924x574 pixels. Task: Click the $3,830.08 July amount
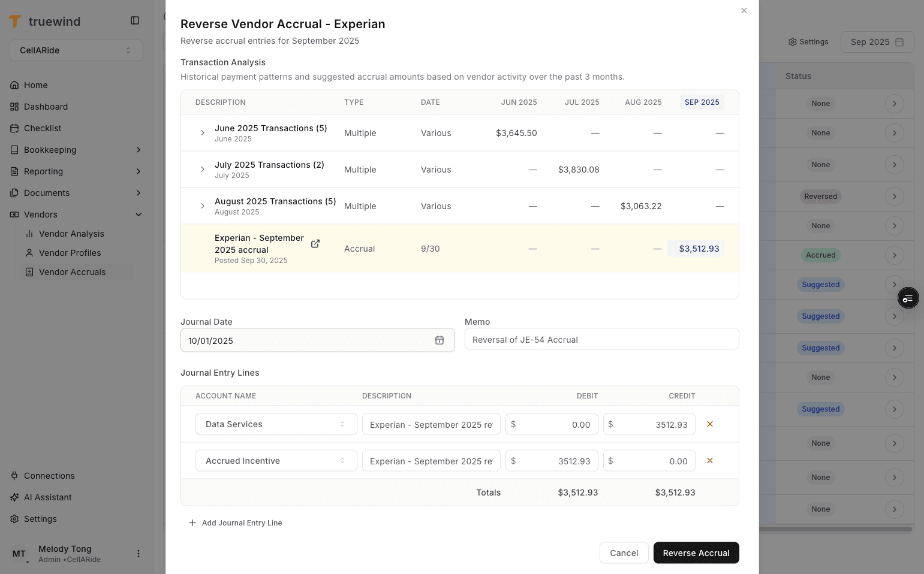click(579, 170)
